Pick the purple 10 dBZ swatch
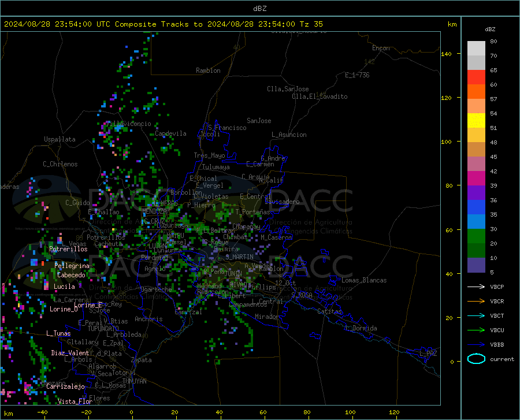This screenshot has width=520, height=420. [x=476, y=265]
